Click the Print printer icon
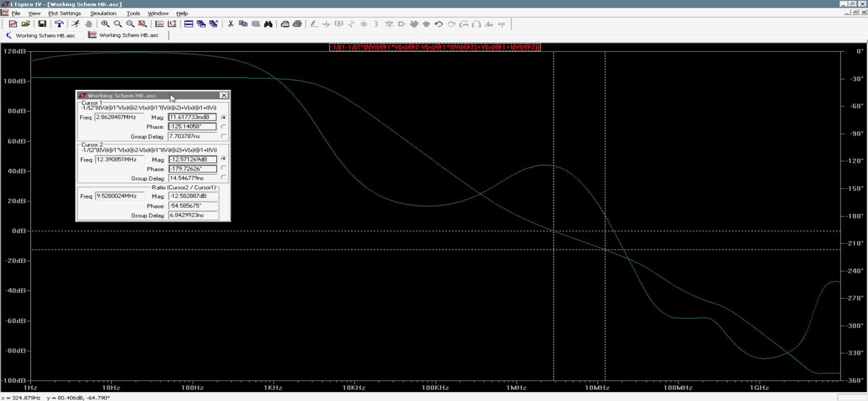The height and width of the screenshot is (401, 868). [x=297, y=24]
